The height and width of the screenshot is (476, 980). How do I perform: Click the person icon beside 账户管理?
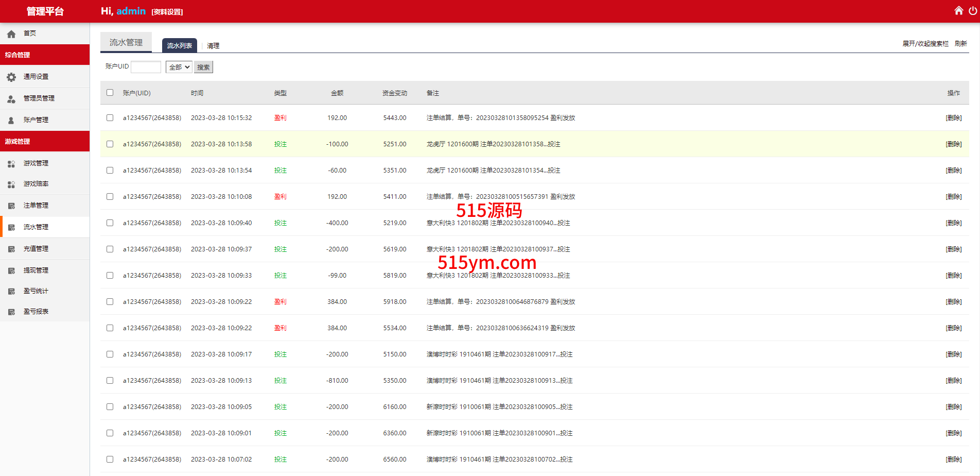pyautogui.click(x=11, y=121)
